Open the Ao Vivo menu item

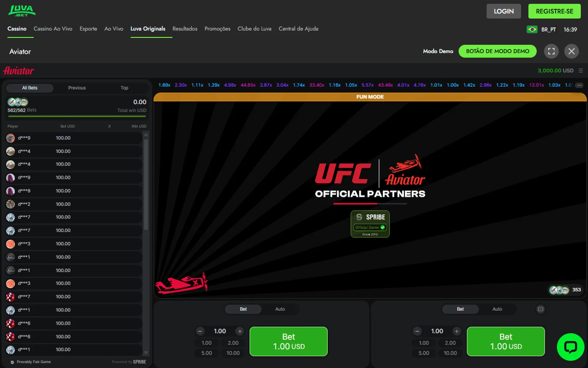(114, 29)
